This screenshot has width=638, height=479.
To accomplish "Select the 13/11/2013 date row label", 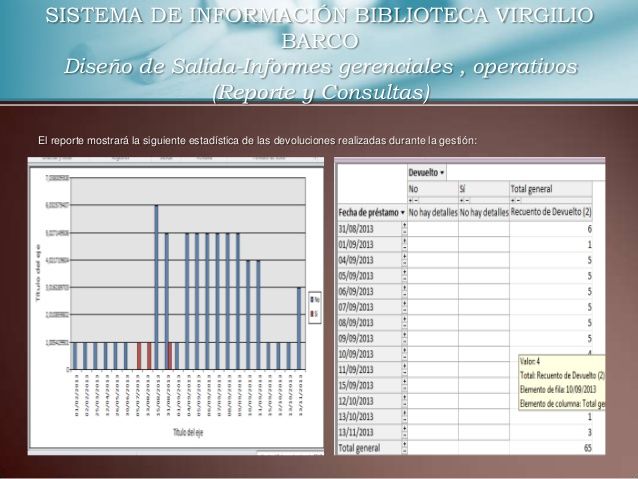I will pos(356,432).
